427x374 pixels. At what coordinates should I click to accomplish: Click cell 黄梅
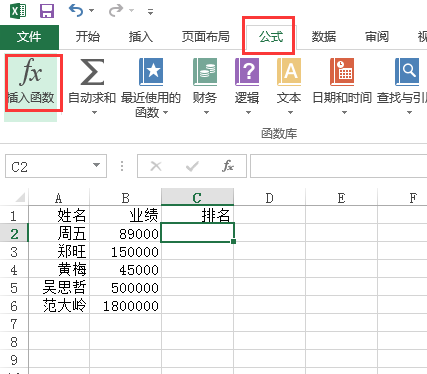tap(59, 269)
